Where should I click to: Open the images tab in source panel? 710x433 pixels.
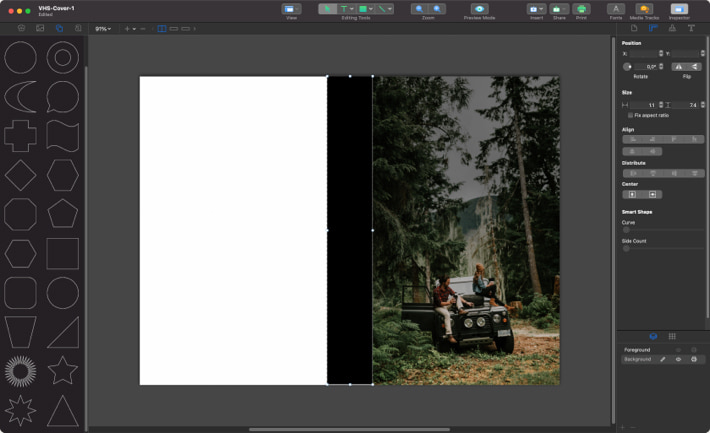(40, 28)
